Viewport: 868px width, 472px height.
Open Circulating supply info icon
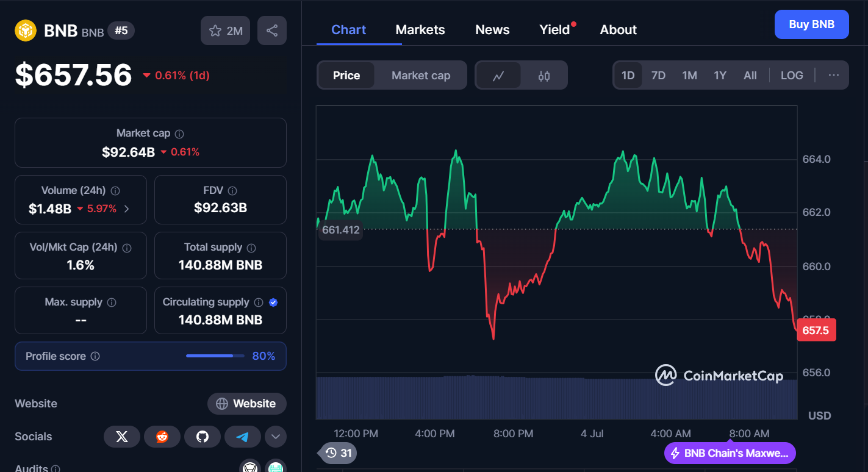coord(259,302)
